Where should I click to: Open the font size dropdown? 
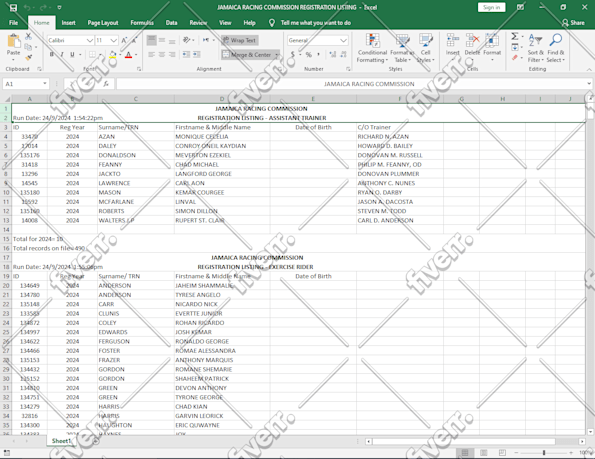point(113,40)
